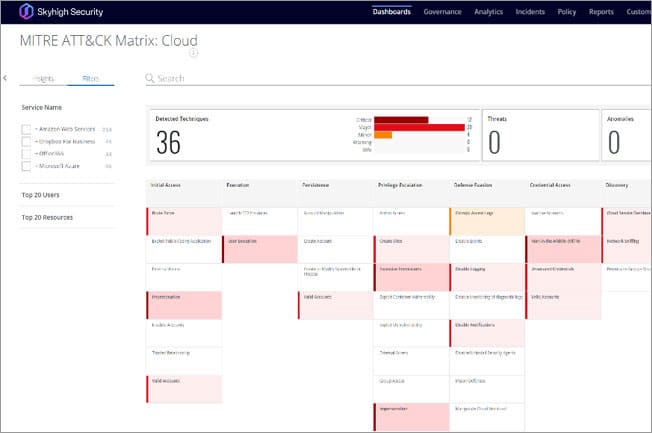The image size is (652, 433).
Task: Open the Governance menu
Action: [442, 12]
